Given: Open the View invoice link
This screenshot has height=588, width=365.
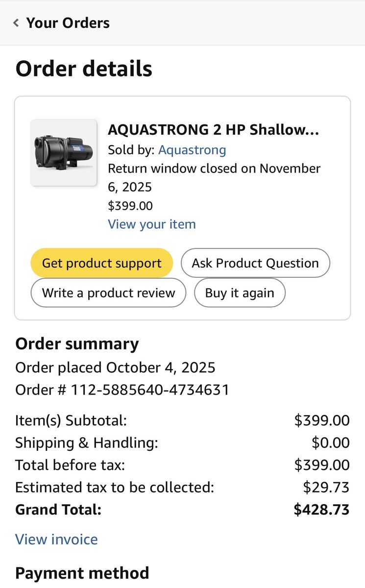Looking at the screenshot, I should 56,539.
